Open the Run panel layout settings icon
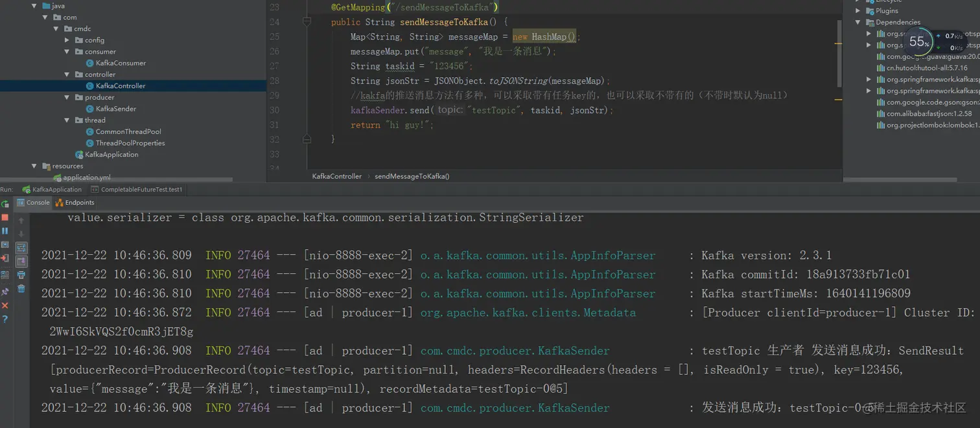The image size is (980, 428). [x=5, y=275]
